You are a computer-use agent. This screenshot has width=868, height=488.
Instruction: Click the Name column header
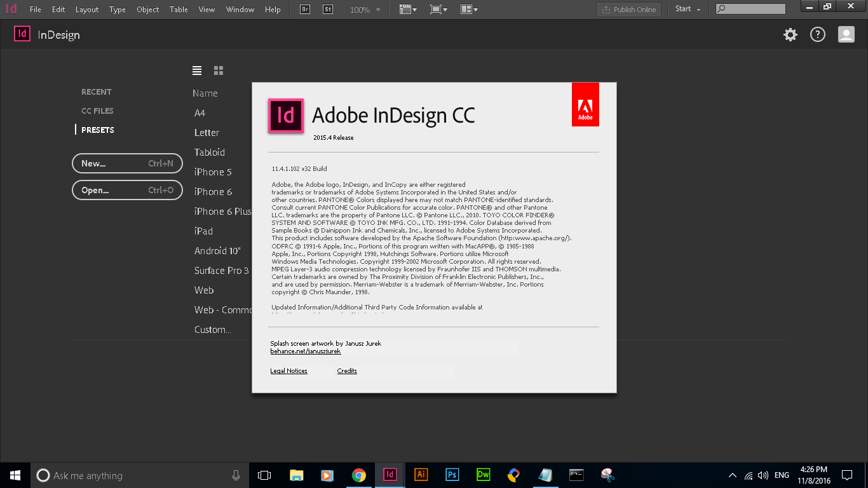(205, 93)
